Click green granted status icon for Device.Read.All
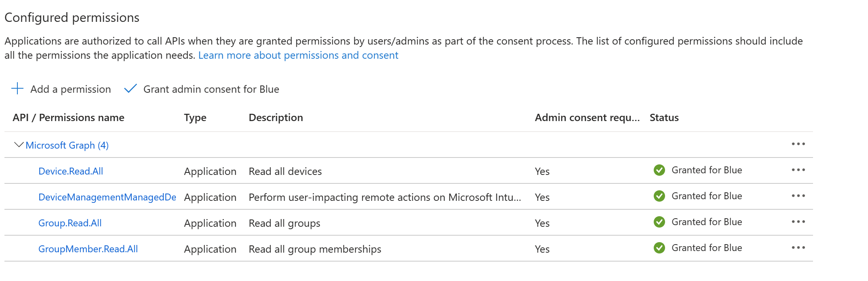 click(x=659, y=170)
